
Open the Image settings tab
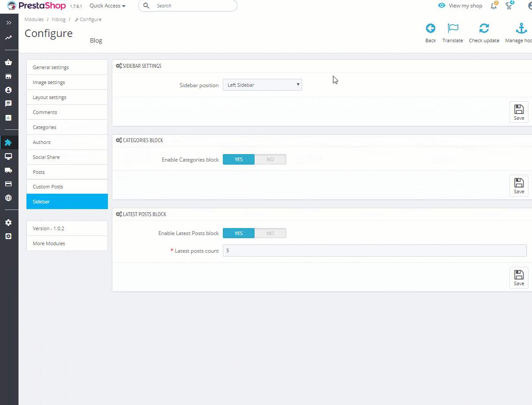coord(67,82)
